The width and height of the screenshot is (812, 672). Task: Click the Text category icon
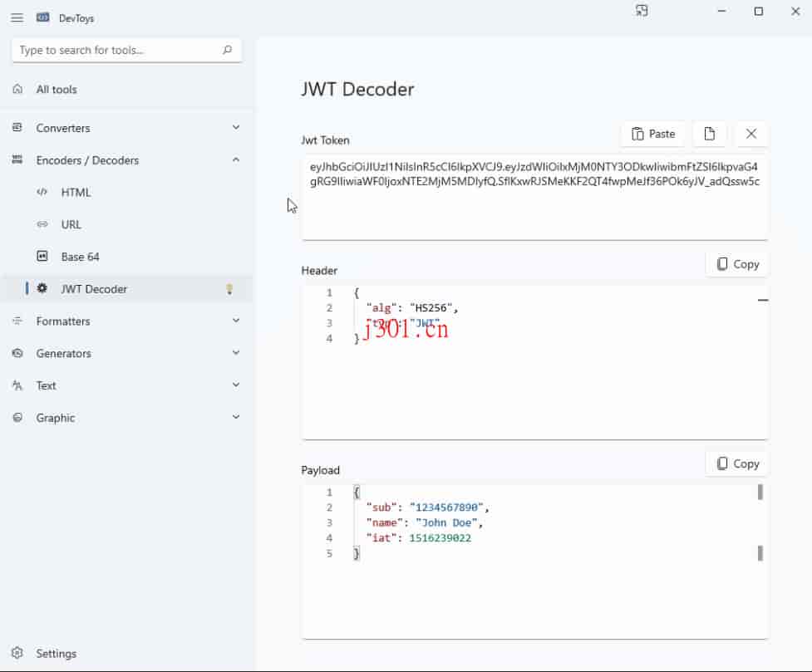pyautogui.click(x=17, y=385)
